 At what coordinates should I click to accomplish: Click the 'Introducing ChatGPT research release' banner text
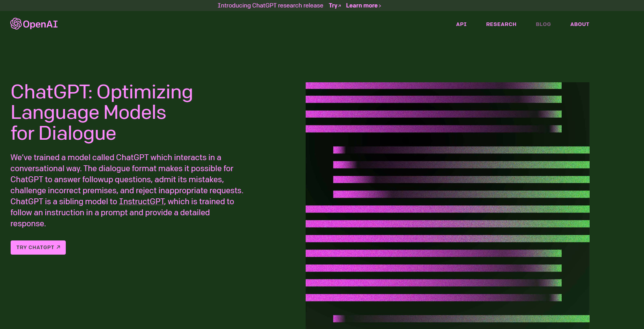coord(270,6)
